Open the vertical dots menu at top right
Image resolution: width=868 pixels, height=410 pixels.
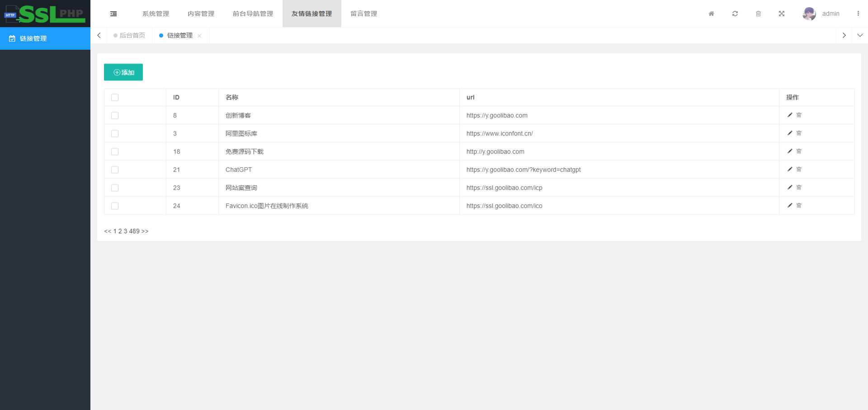859,14
